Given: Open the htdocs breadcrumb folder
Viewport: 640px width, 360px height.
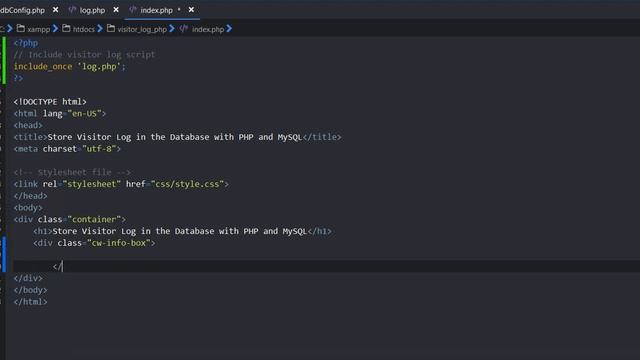Looking at the screenshot, I should [84, 29].
